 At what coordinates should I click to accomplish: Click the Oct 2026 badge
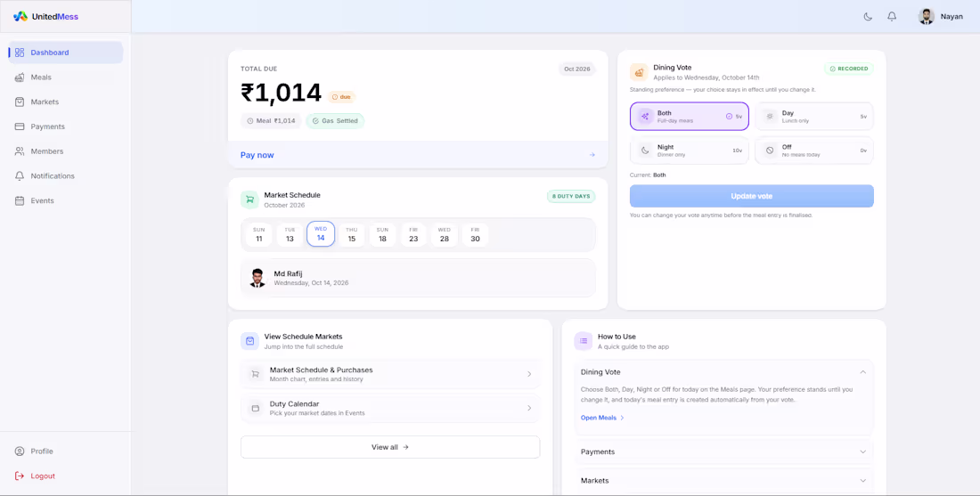[577, 69]
